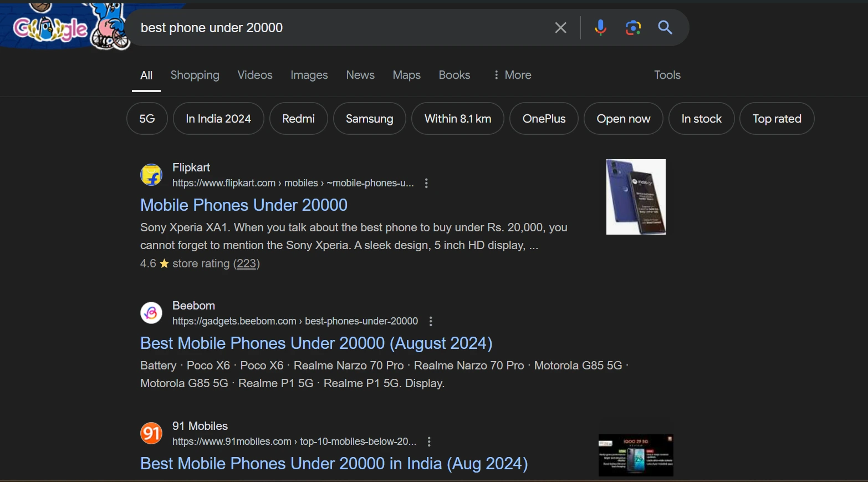Viewport: 868px width, 482px height.
Task: Apply the Open now filter
Action: [624, 119]
